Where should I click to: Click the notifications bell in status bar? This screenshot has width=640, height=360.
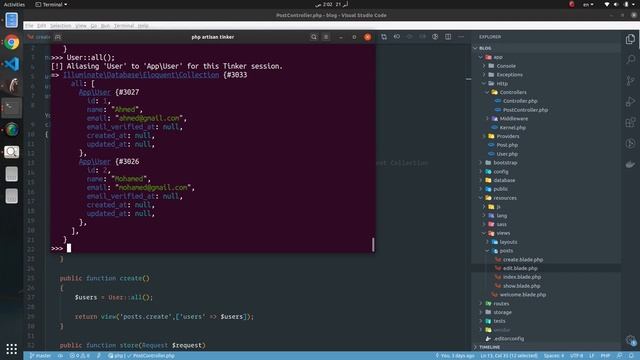631,356
